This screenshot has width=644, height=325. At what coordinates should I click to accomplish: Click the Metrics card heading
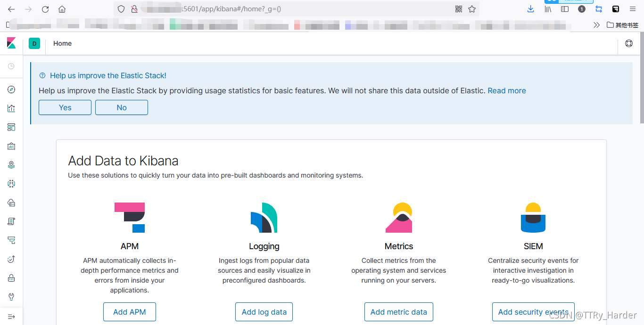point(399,246)
